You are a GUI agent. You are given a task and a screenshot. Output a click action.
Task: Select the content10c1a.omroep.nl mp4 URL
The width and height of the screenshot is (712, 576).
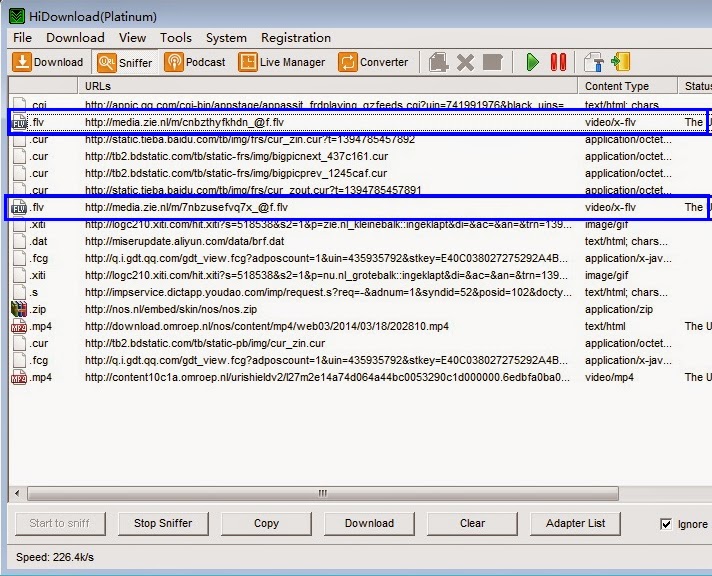click(x=327, y=377)
